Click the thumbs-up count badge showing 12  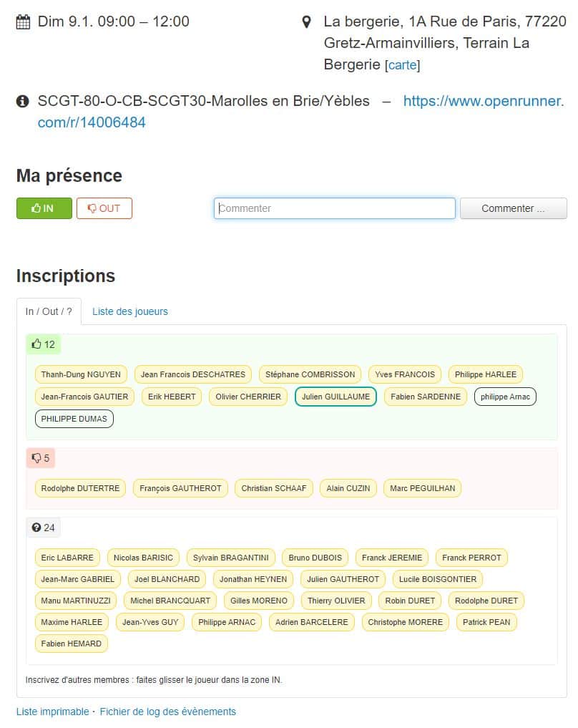[x=44, y=344]
